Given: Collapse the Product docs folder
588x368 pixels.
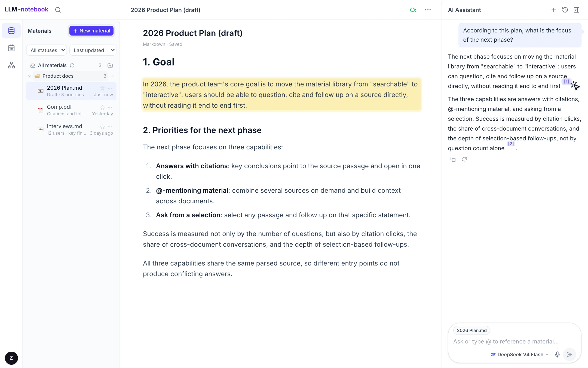Looking at the screenshot, I should 29,76.
